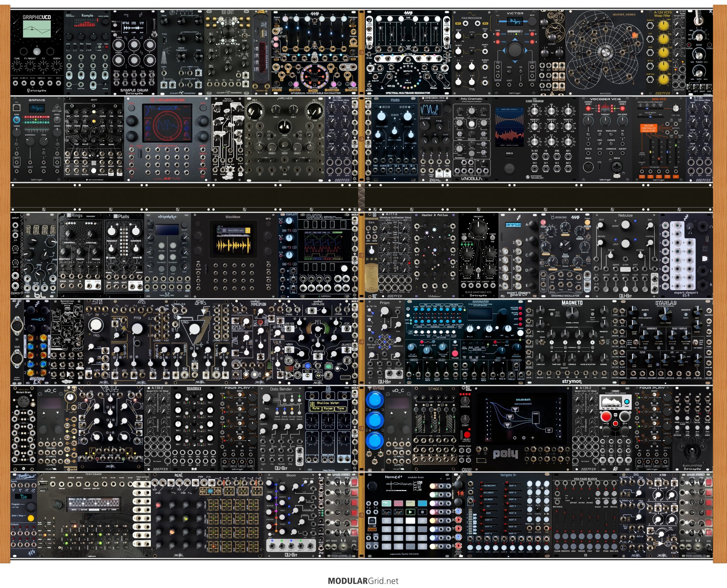Screen dimensions: 727x588
Task: Click the 'Nebulae' module title
Action: [x=625, y=215]
